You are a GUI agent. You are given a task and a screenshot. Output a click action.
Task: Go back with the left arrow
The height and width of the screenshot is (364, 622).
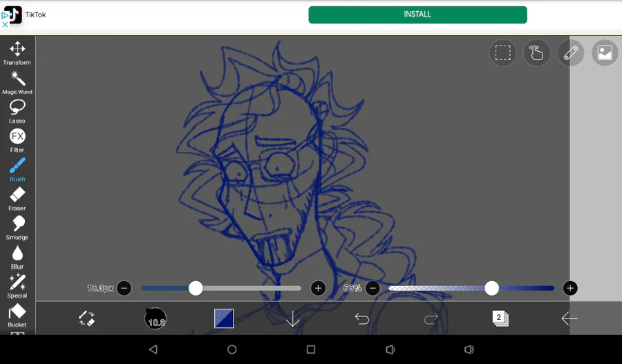[x=569, y=318]
